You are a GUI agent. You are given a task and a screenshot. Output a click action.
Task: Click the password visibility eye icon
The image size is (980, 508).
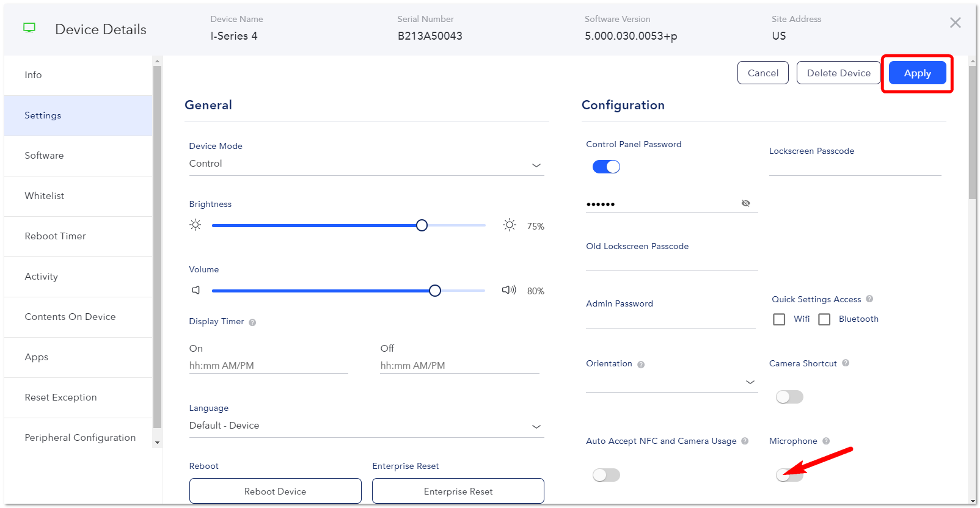[745, 203]
